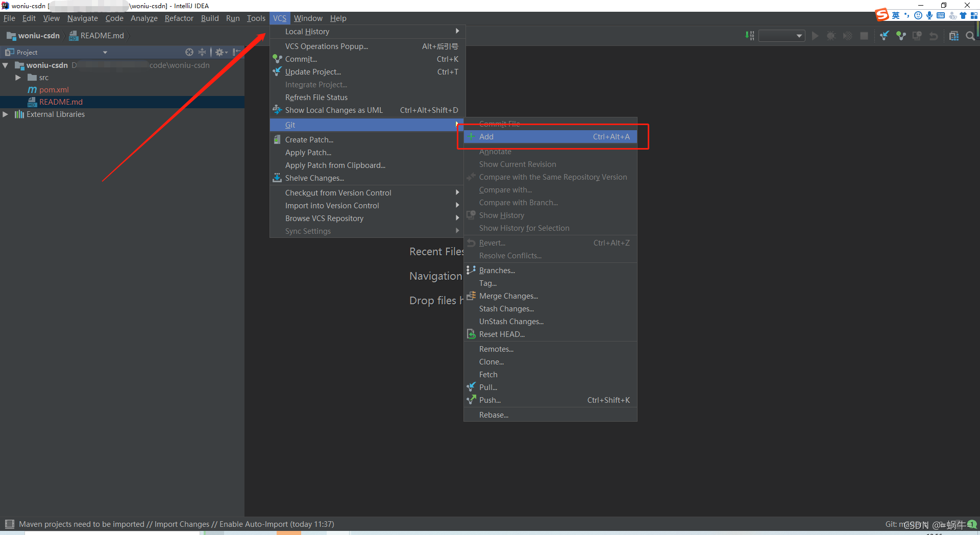This screenshot has height=535, width=980.
Task: Click Stash Changes in Git submenu
Action: click(x=550, y=309)
